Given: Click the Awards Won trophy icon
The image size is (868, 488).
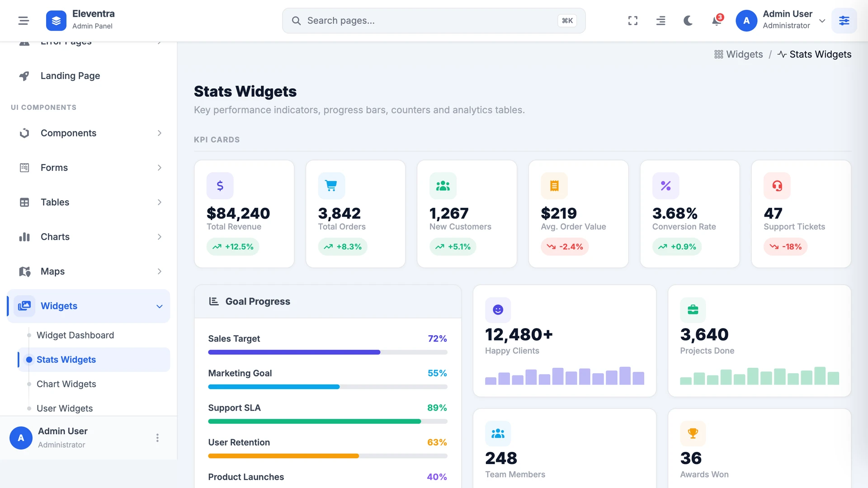Looking at the screenshot, I should [693, 434].
